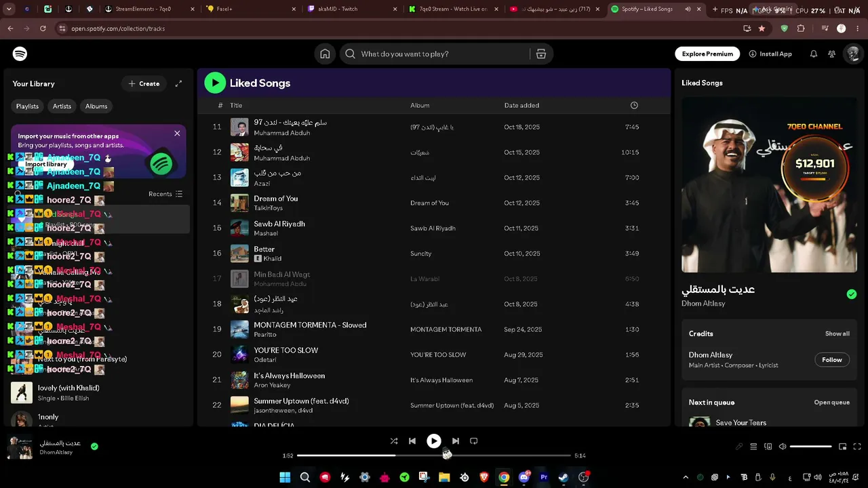
Task: Open the queue icon in the player bar
Action: [x=753, y=447]
